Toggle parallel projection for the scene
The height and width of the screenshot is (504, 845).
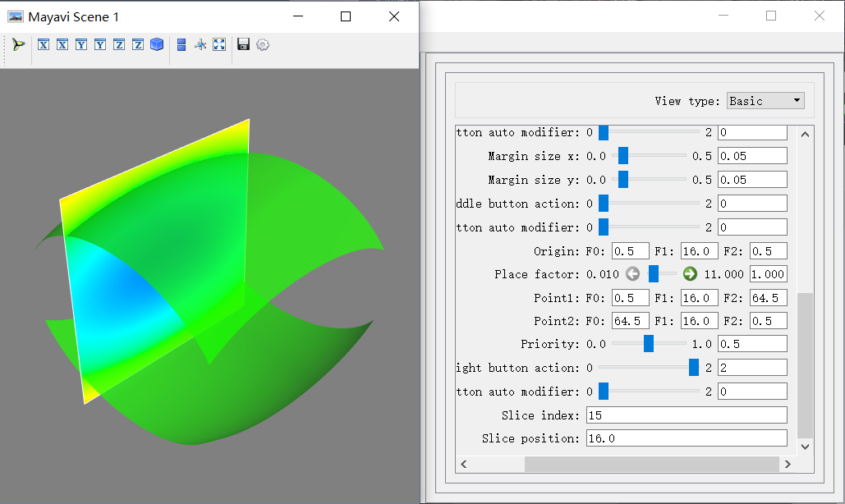[x=181, y=44]
